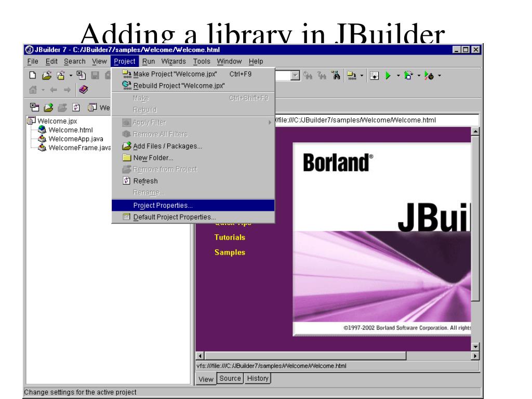Open the search combo box dropdown arrow
Screen dimensions: 532x399
[x=295, y=75]
